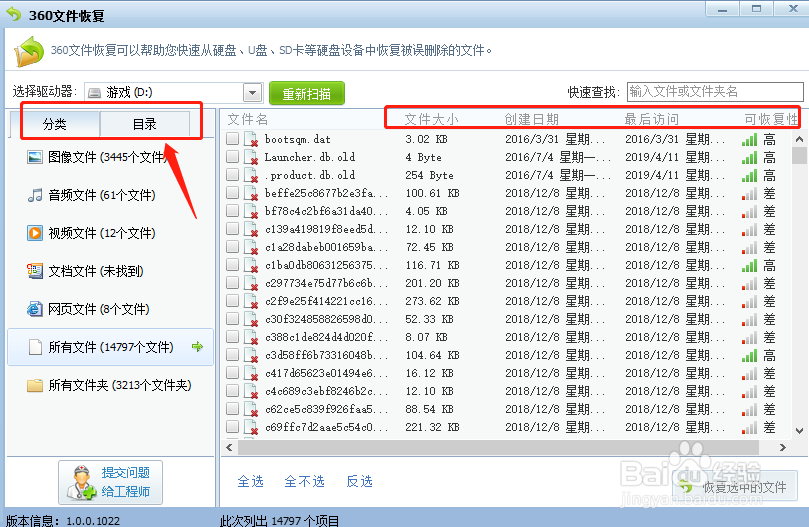The image size is (809, 527).
Task: Click the scroll down arrow of file list
Action: coord(799,430)
